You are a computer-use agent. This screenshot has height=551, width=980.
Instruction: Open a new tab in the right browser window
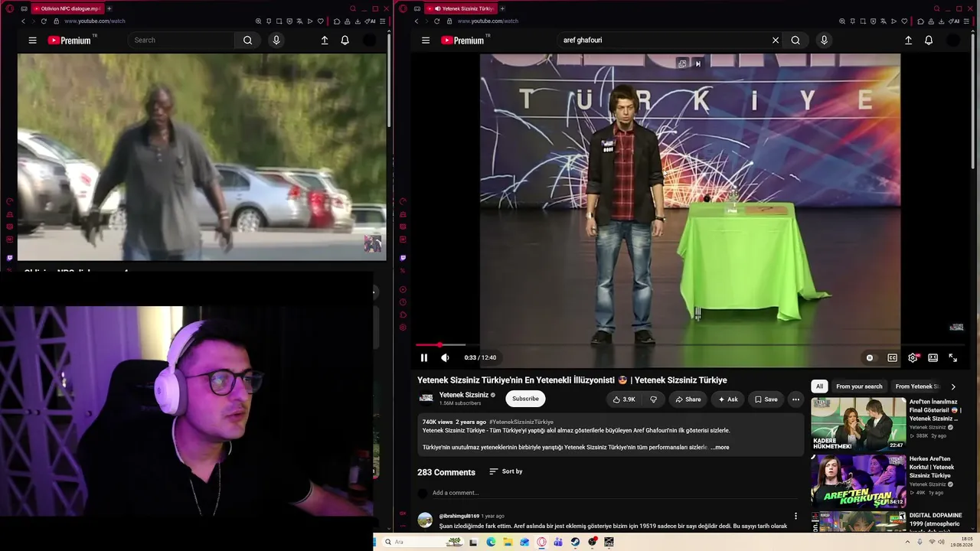tap(502, 8)
